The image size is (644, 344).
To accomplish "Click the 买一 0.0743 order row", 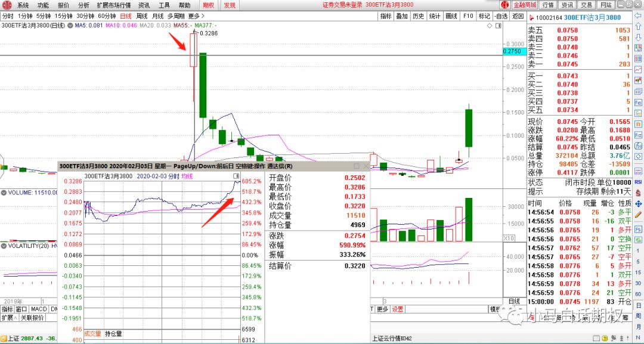I will click(579, 76).
